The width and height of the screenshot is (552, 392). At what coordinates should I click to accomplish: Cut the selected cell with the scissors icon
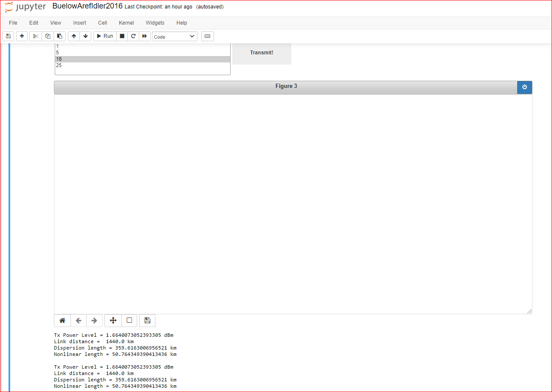click(35, 36)
